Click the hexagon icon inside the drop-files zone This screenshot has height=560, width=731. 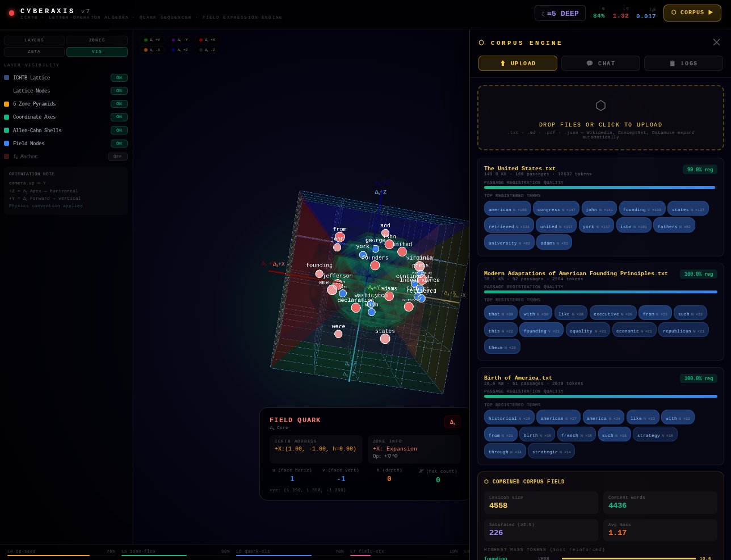point(600,106)
